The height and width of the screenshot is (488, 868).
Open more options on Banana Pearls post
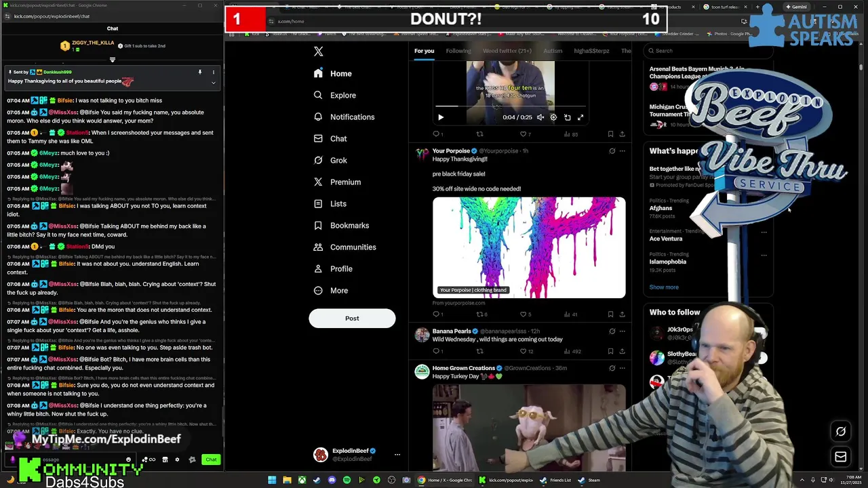pos(622,331)
